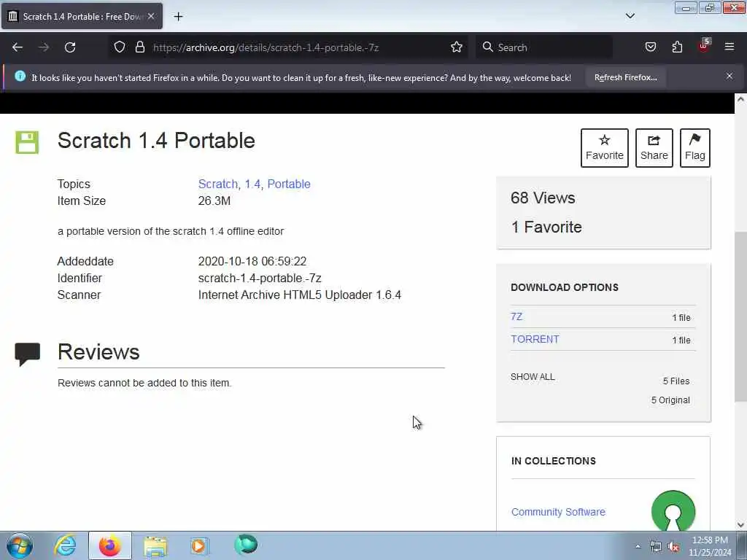
Task: Close the Scratch 1.4 Portable tab
Action: (x=151, y=16)
